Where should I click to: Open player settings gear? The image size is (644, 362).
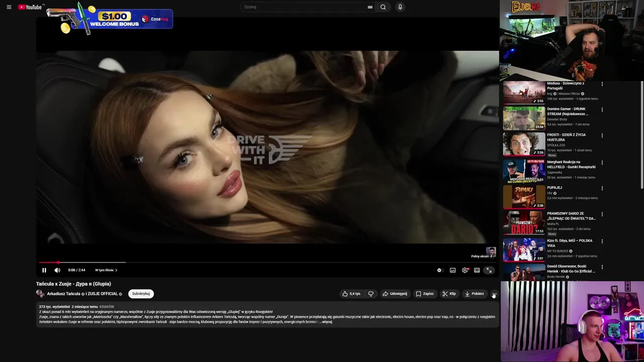[465, 270]
